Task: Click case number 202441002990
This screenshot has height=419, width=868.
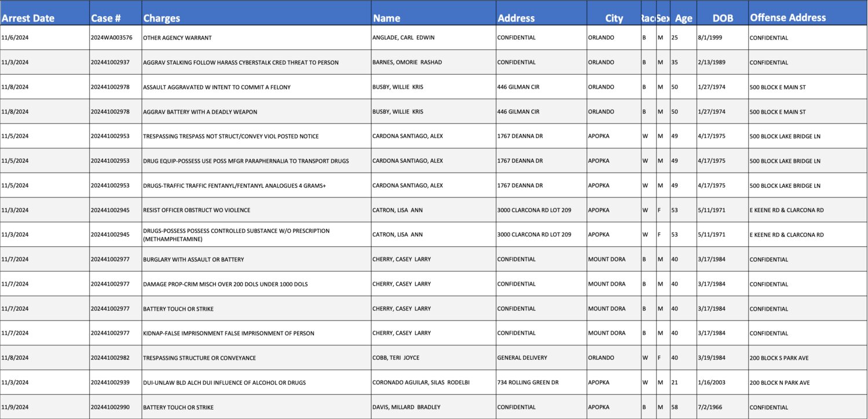Action: tap(115, 407)
